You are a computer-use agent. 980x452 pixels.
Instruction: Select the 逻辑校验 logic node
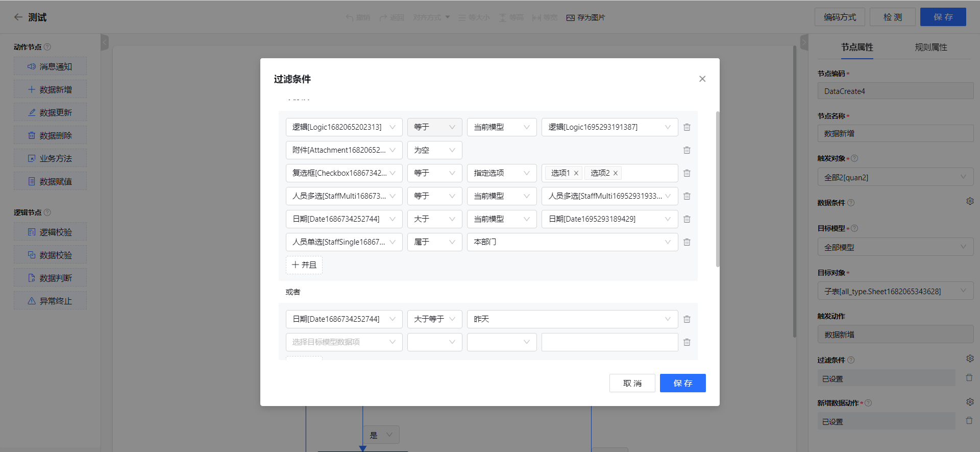pos(50,232)
